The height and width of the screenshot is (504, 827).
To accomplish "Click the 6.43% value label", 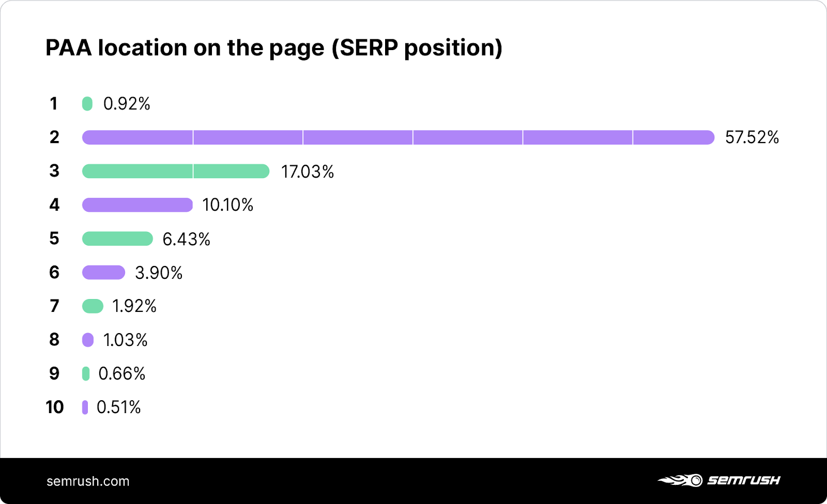I will coord(186,239).
